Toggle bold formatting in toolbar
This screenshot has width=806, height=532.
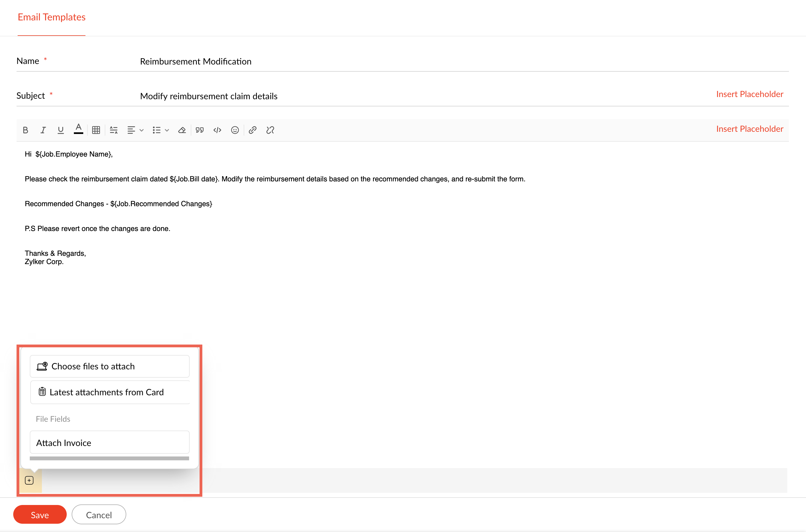click(x=25, y=130)
